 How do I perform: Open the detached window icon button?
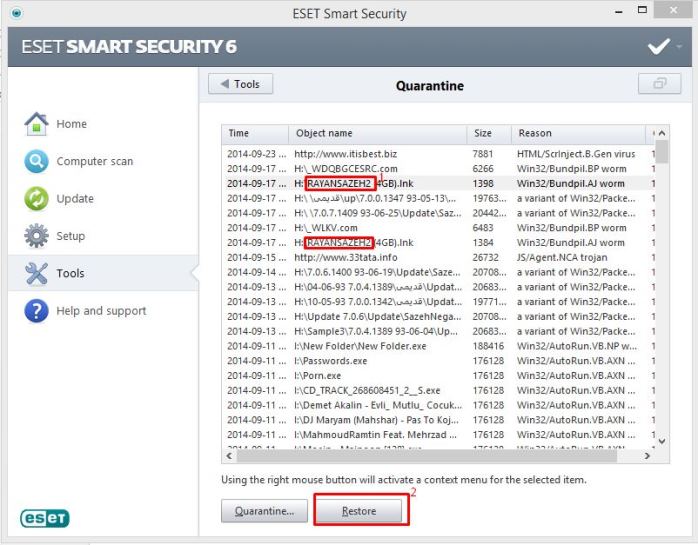(660, 85)
